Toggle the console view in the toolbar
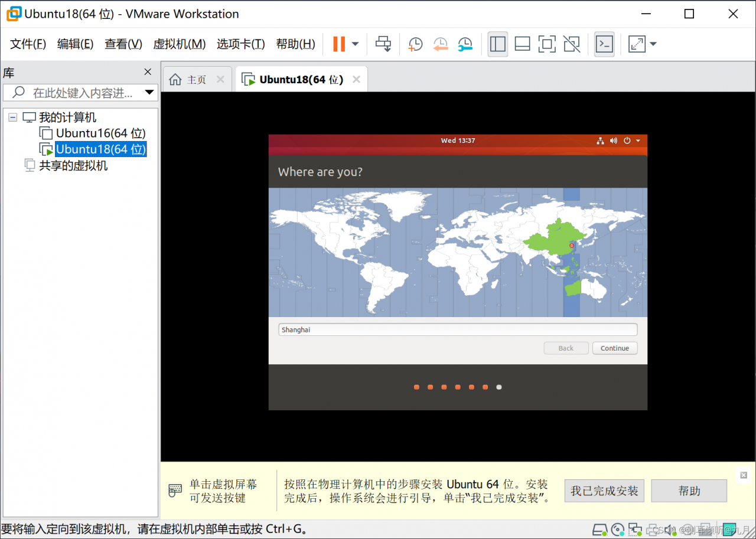The width and height of the screenshot is (756, 539). (604, 44)
